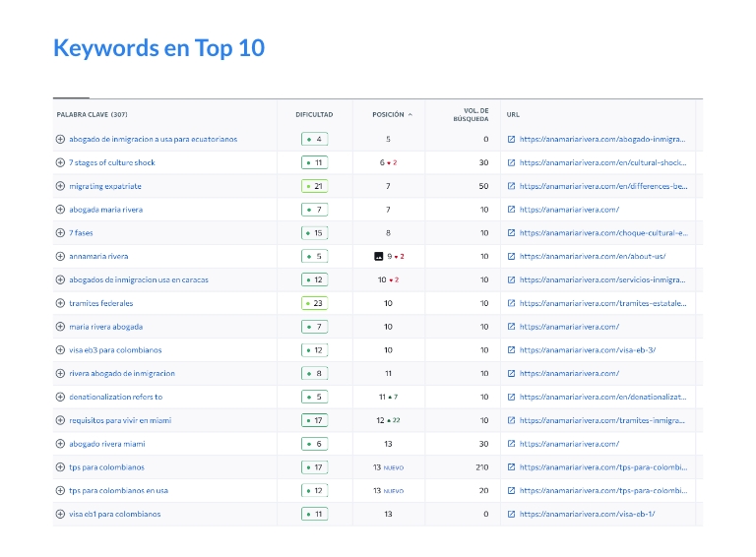Open external link icon for denationalizat URL
Image resolution: width=756 pixels, height=557 pixels.
click(x=511, y=397)
